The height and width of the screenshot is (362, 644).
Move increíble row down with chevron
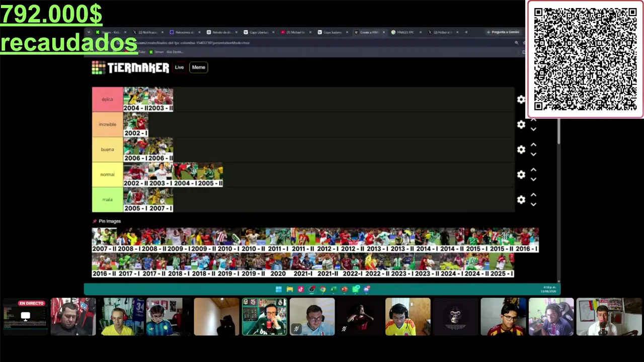pyautogui.click(x=533, y=129)
